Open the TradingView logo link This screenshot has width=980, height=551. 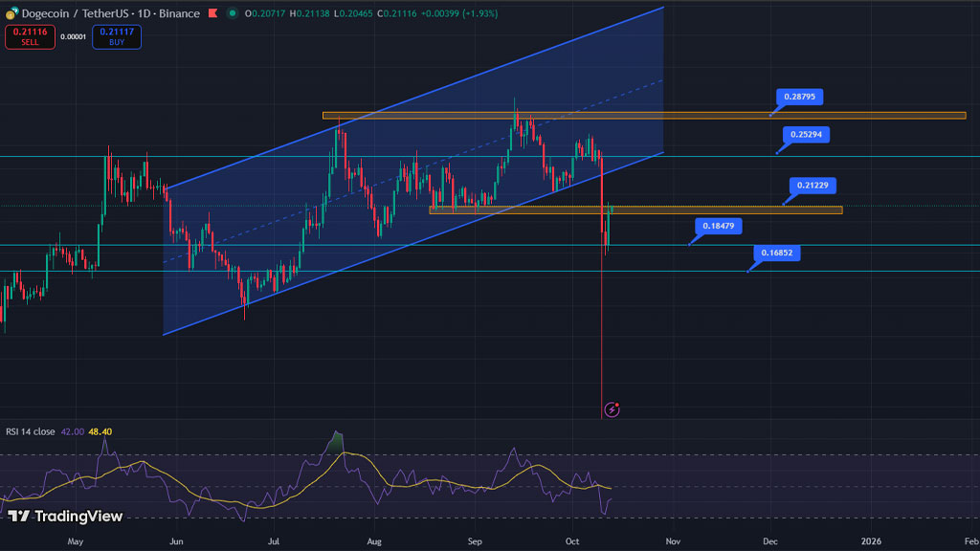65,517
